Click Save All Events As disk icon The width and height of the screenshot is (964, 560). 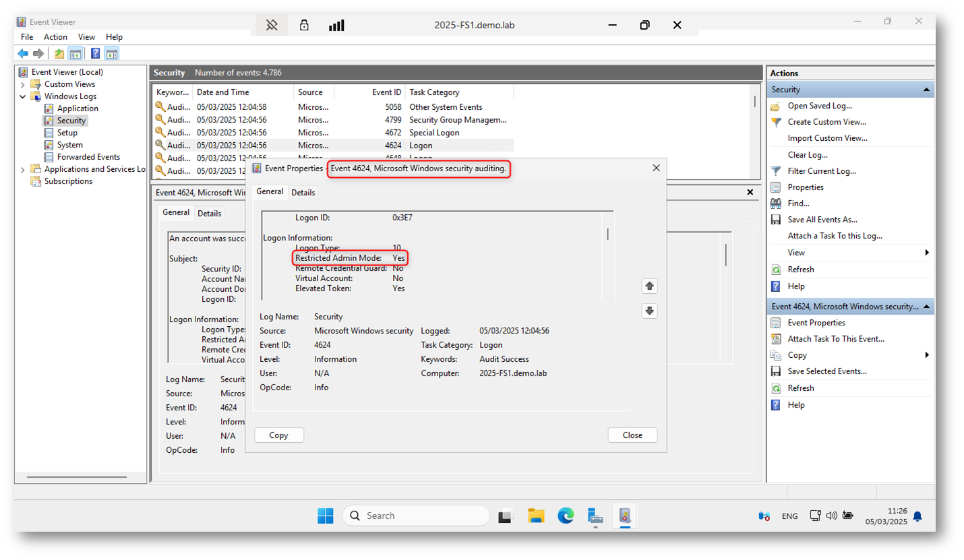coord(775,220)
